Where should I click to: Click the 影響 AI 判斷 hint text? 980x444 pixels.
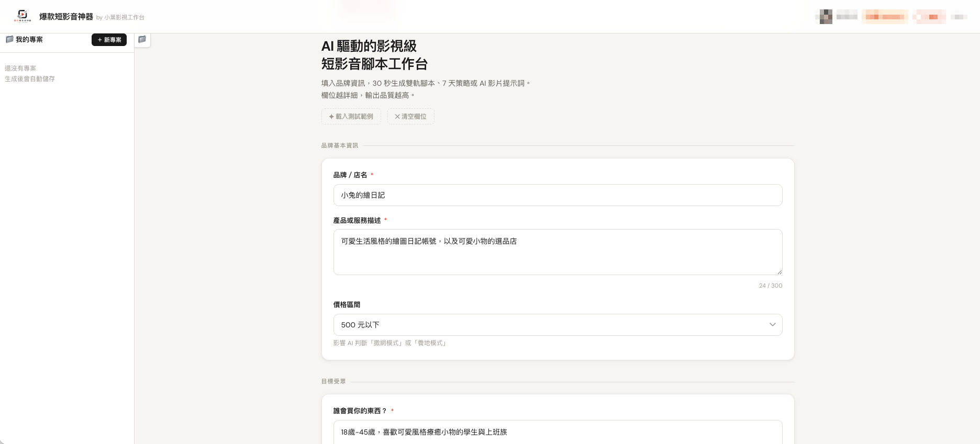tap(389, 343)
